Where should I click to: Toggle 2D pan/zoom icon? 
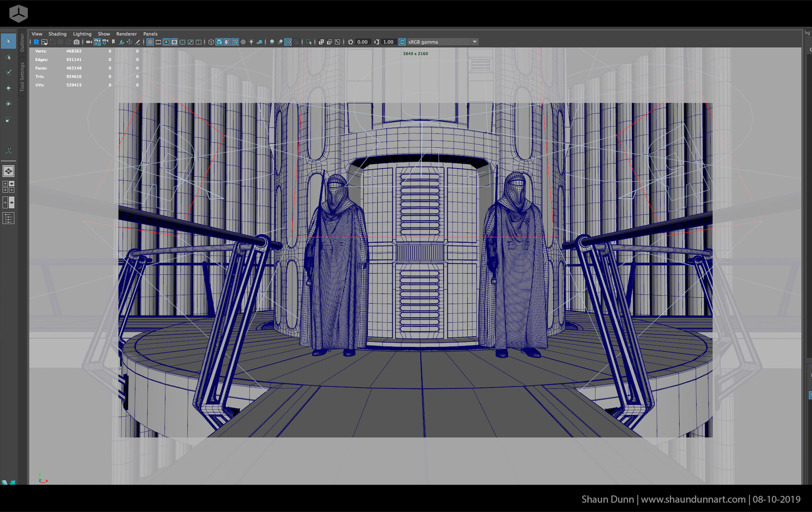(129, 42)
